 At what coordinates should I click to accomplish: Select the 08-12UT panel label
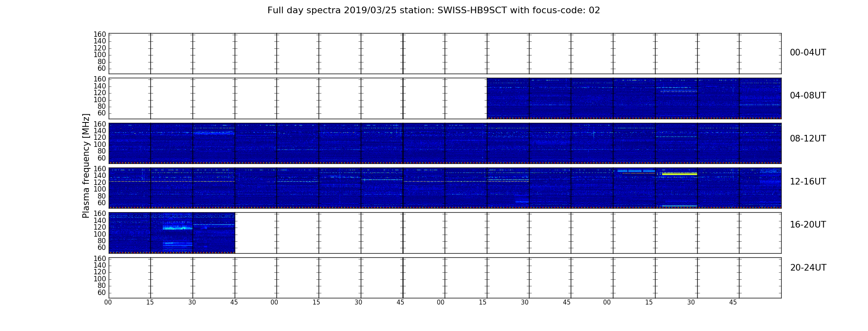click(808, 139)
